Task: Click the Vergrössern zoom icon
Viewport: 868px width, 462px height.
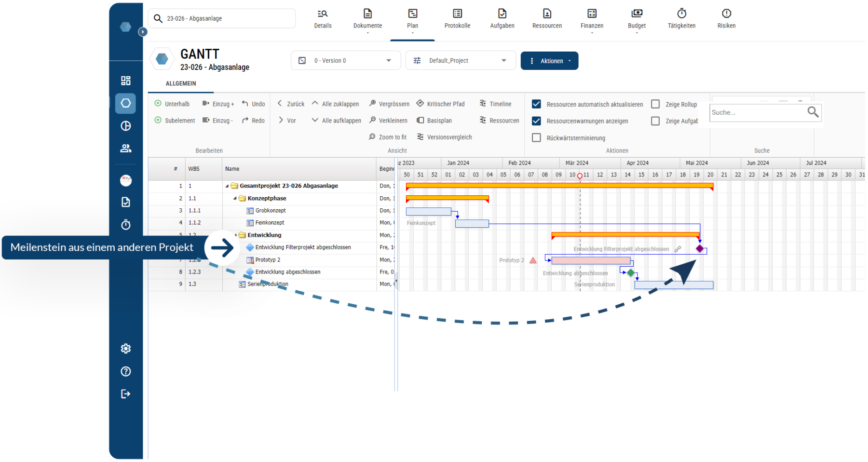Action: (x=372, y=104)
